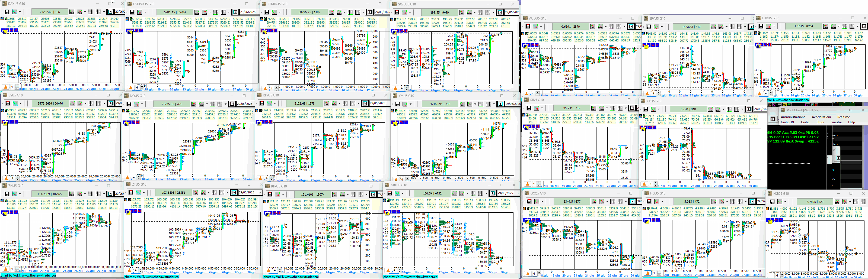868x279 pixels.
Task: Toggle the W timeframe button in ZTU5 window
Action: 135,211
